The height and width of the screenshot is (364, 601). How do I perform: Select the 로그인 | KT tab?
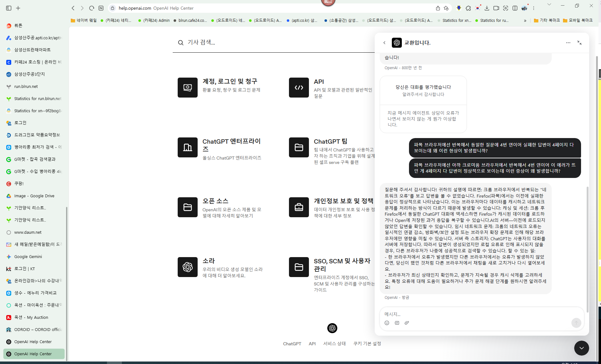(x=34, y=269)
